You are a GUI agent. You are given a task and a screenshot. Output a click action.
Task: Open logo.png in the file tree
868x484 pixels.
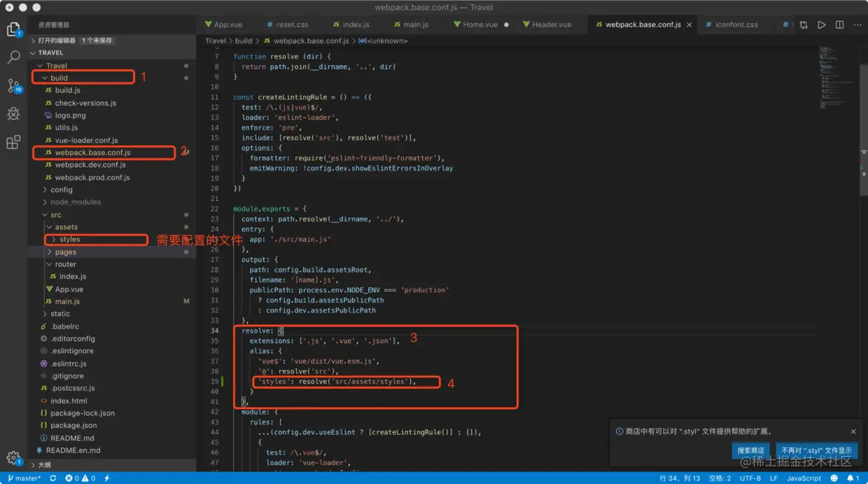click(70, 116)
